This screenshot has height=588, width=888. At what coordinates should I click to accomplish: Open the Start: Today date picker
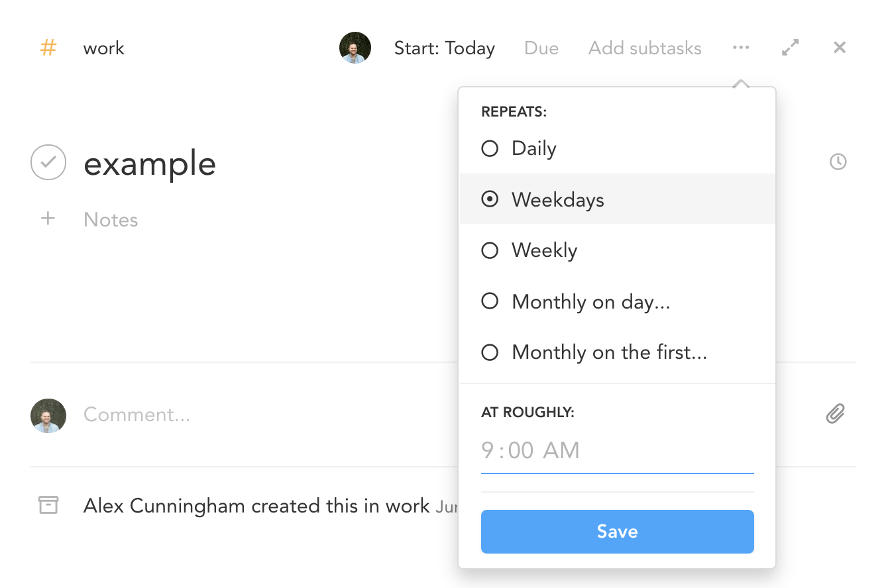(x=444, y=48)
